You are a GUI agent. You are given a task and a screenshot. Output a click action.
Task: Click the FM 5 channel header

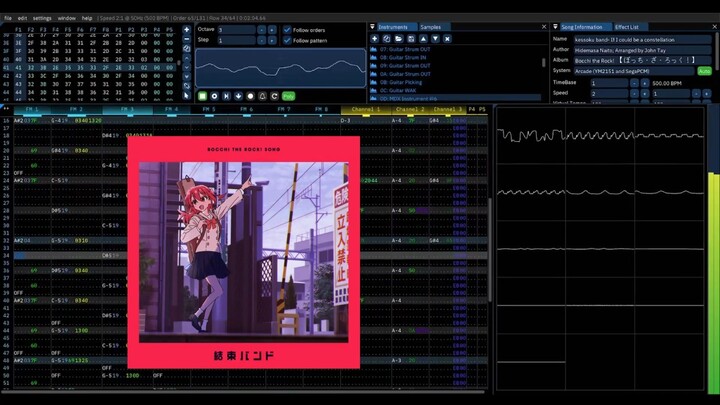pyautogui.click(x=209, y=109)
